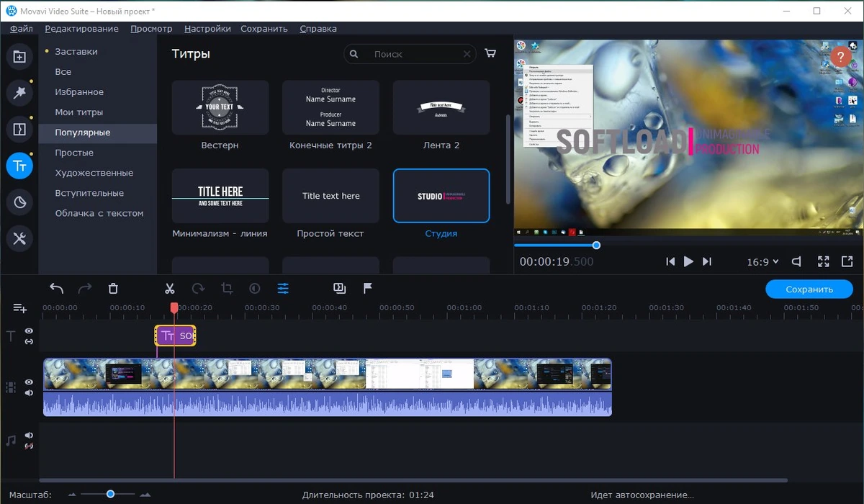Select the Облачка с текстом category
864x504 pixels.
click(x=98, y=213)
